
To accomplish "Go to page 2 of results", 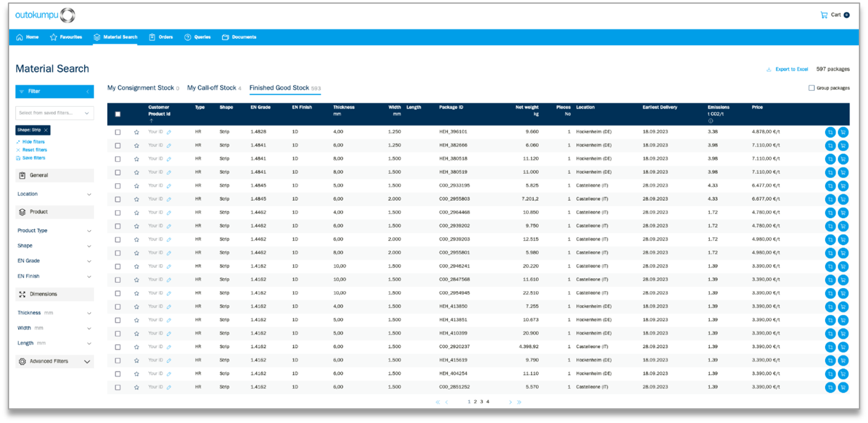I will pyautogui.click(x=475, y=402).
